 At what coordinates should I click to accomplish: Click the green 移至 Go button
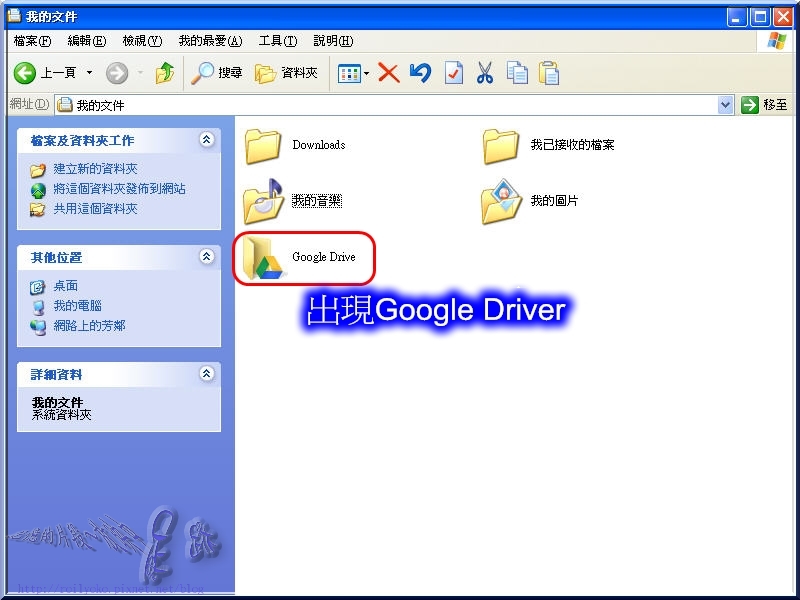point(764,105)
